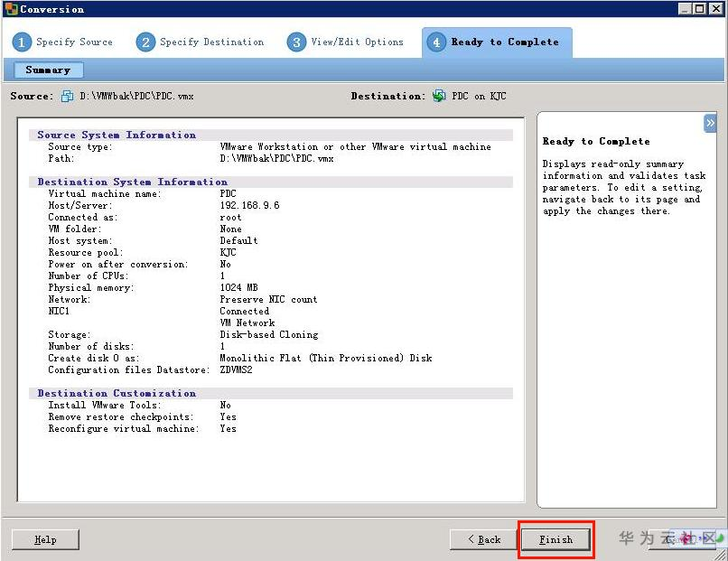Image resolution: width=728 pixels, height=561 pixels.
Task: Click the top Source path D:\VMWbak\PDC\PDC.vmx
Action: pos(136,96)
